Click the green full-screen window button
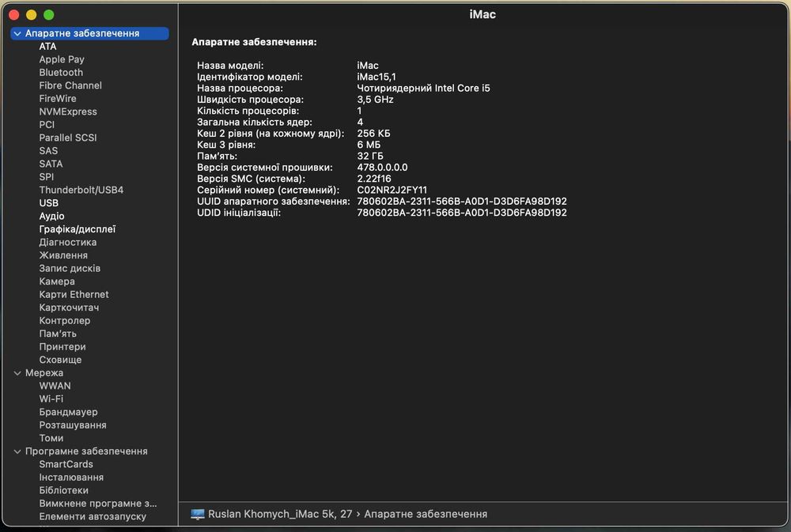791x532 pixels. coord(49,15)
